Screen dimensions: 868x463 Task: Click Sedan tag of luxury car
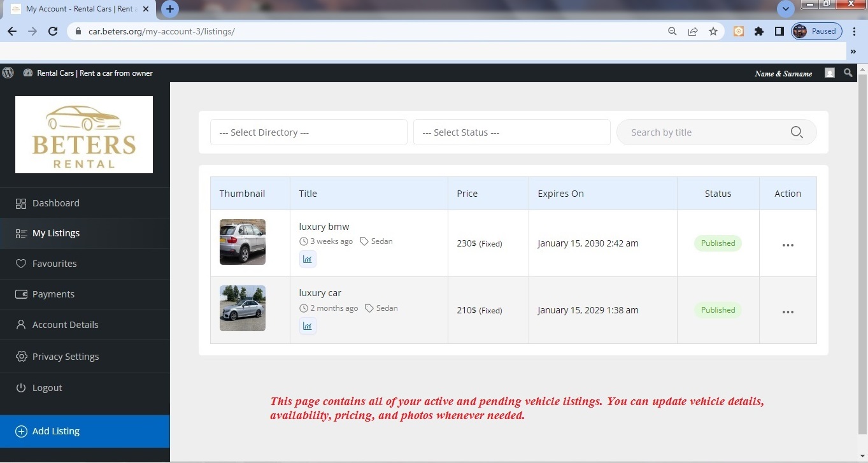(381, 308)
